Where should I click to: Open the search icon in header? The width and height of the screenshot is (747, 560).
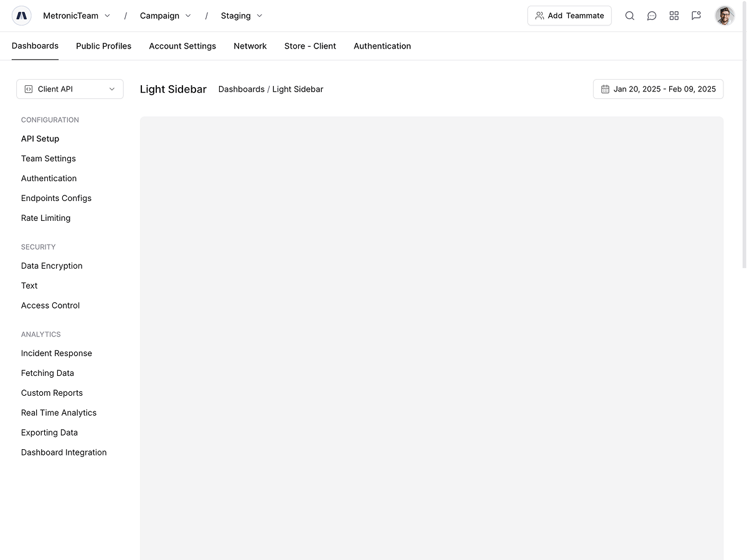point(629,16)
